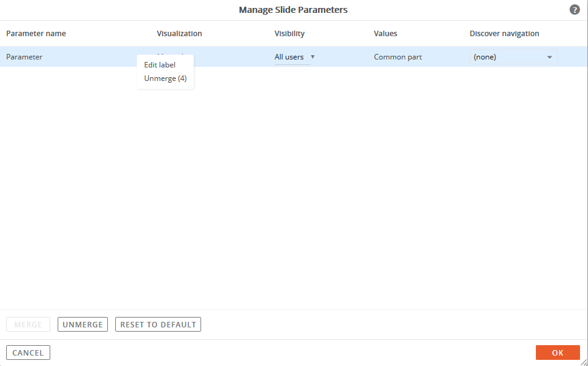Click the disabled MERGE button

[28, 324]
